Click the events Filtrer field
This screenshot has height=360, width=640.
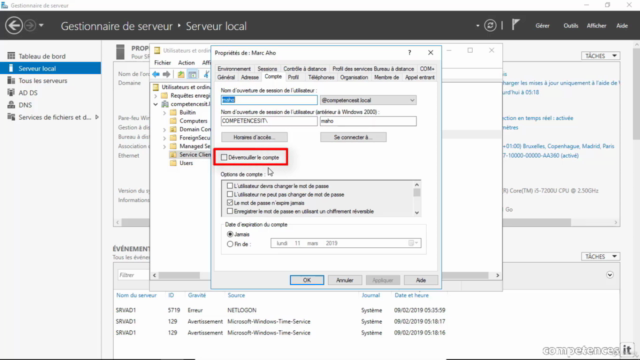133,275
